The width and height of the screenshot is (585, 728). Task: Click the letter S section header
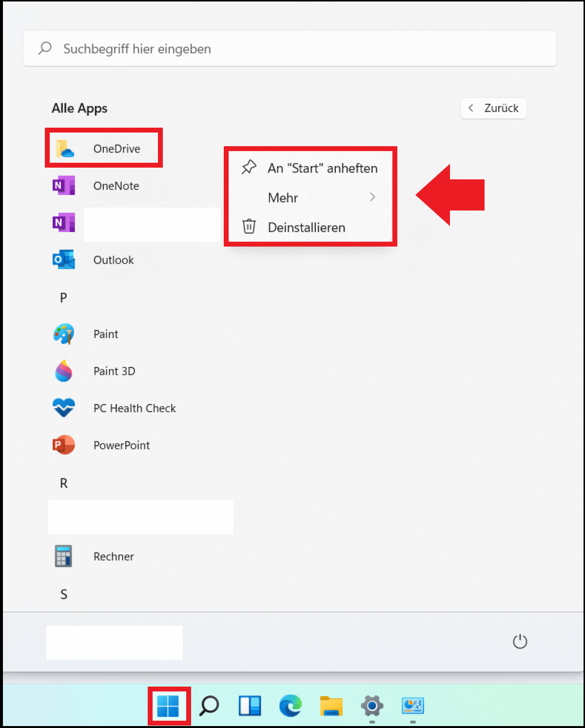point(63,594)
